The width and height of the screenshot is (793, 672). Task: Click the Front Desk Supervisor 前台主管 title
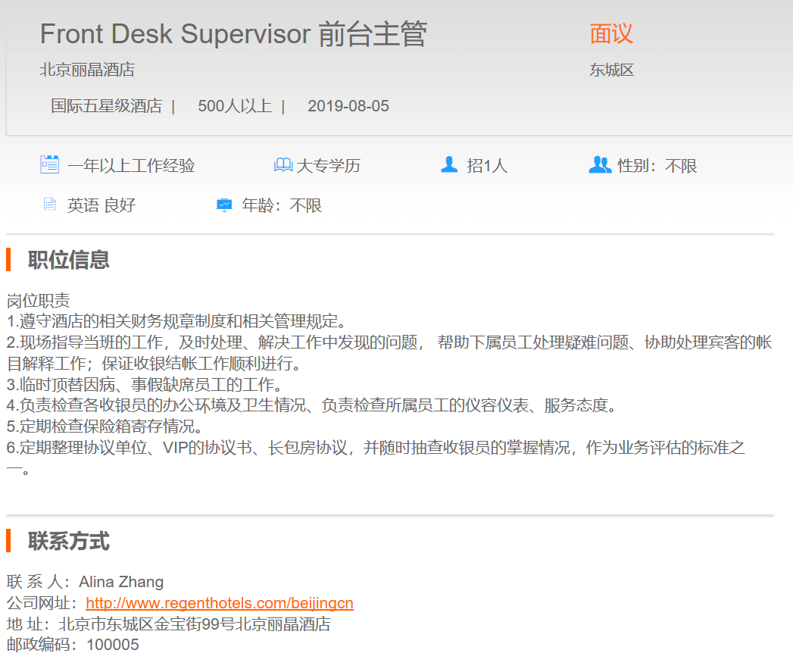(x=233, y=35)
